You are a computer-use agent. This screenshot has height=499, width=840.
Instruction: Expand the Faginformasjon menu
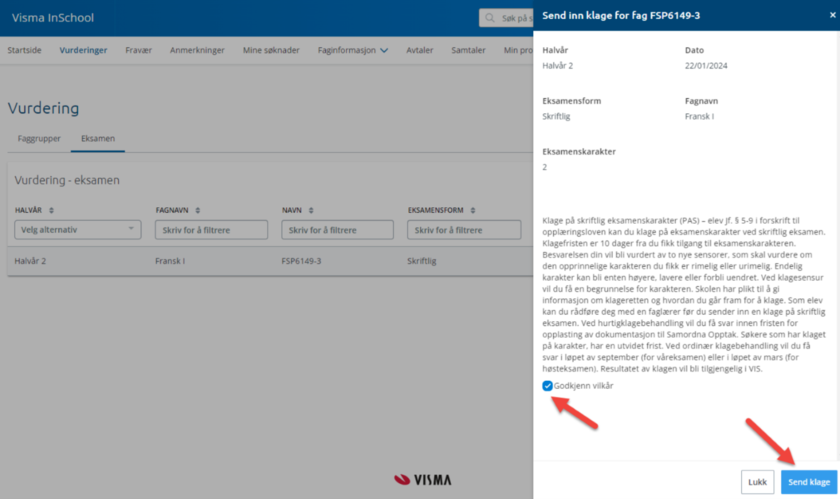352,49
